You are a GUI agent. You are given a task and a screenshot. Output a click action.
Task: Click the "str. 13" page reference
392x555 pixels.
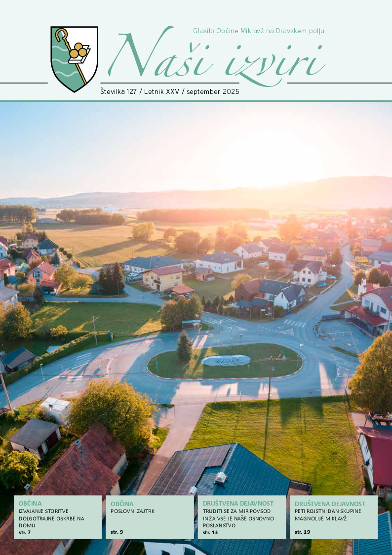click(x=210, y=532)
